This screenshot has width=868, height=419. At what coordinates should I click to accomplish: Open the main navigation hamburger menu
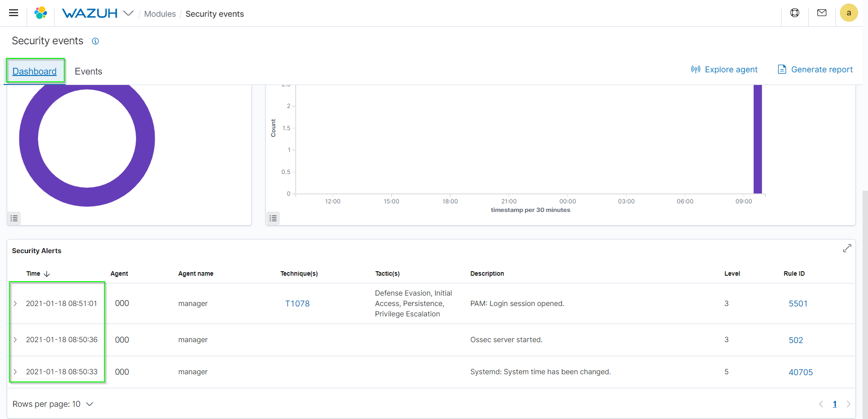14,13
